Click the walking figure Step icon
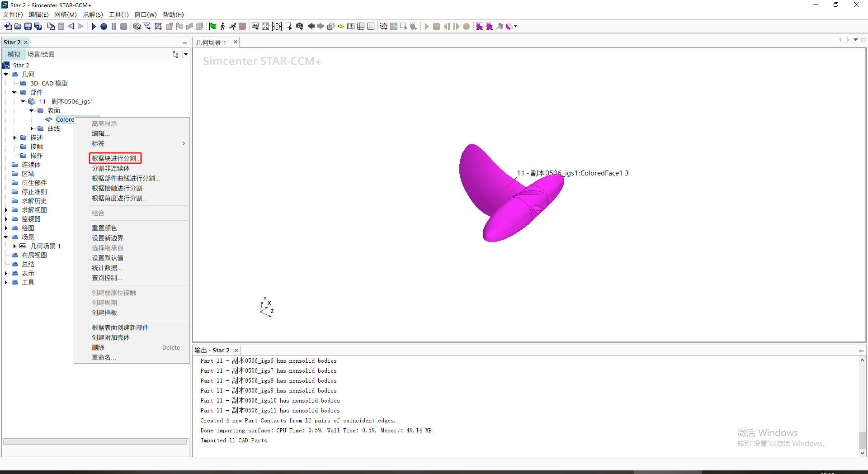 [222, 26]
